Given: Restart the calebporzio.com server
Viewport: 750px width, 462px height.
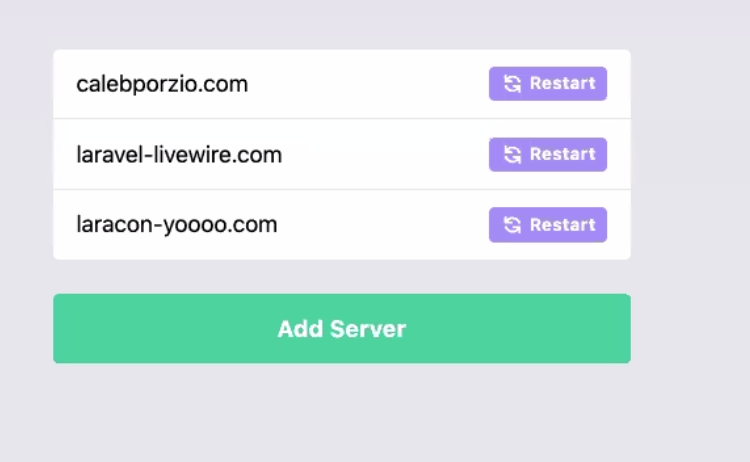Looking at the screenshot, I should point(548,84).
